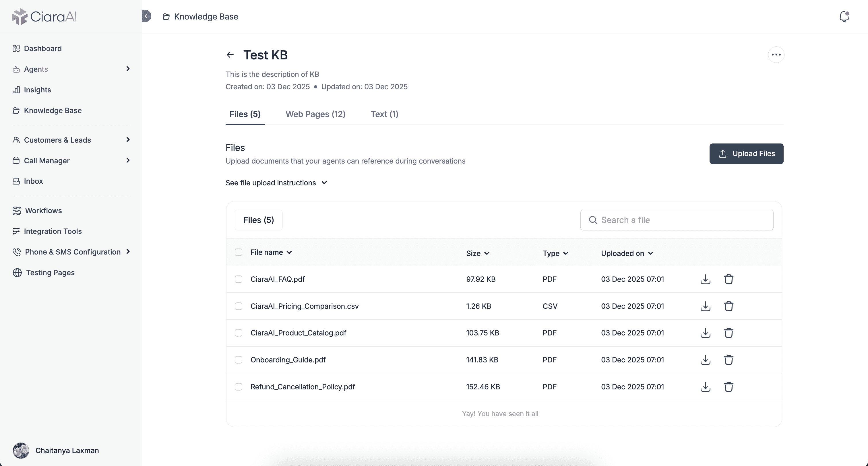This screenshot has width=868, height=466.
Task: Open Integration Tools in the sidebar
Action: pos(53,231)
